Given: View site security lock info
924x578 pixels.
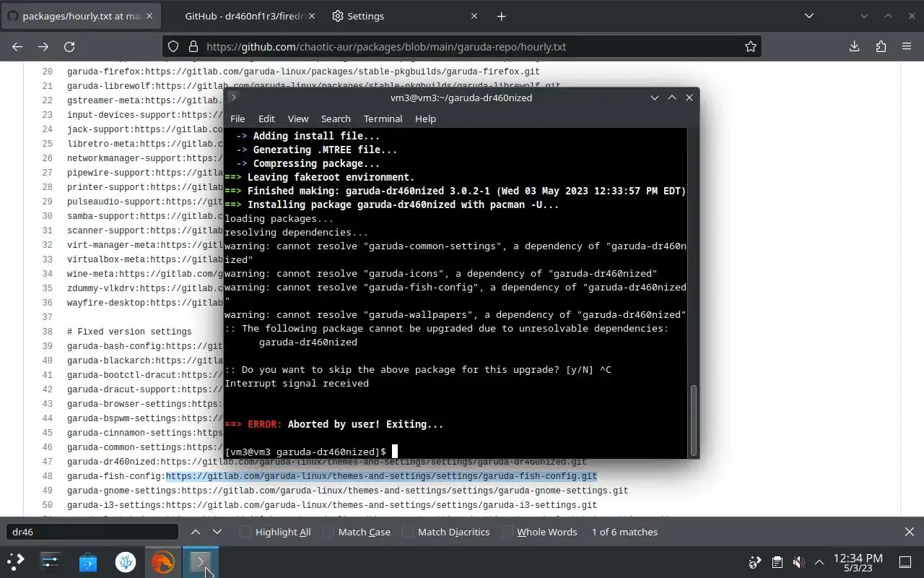Looking at the screenshot, I should tap(193, 46).
